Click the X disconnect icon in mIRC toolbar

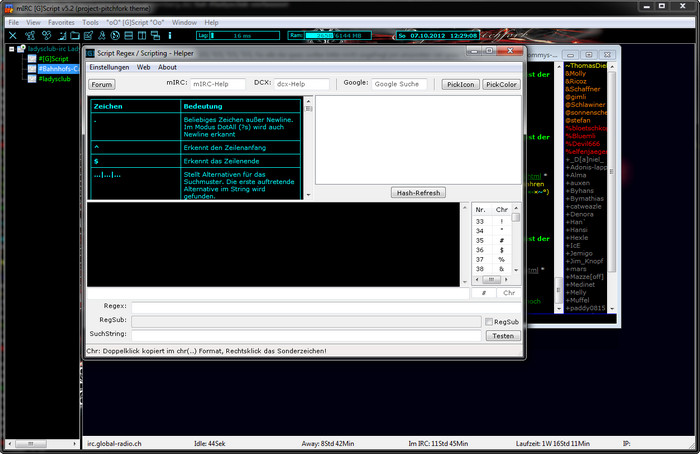[13, 35]
